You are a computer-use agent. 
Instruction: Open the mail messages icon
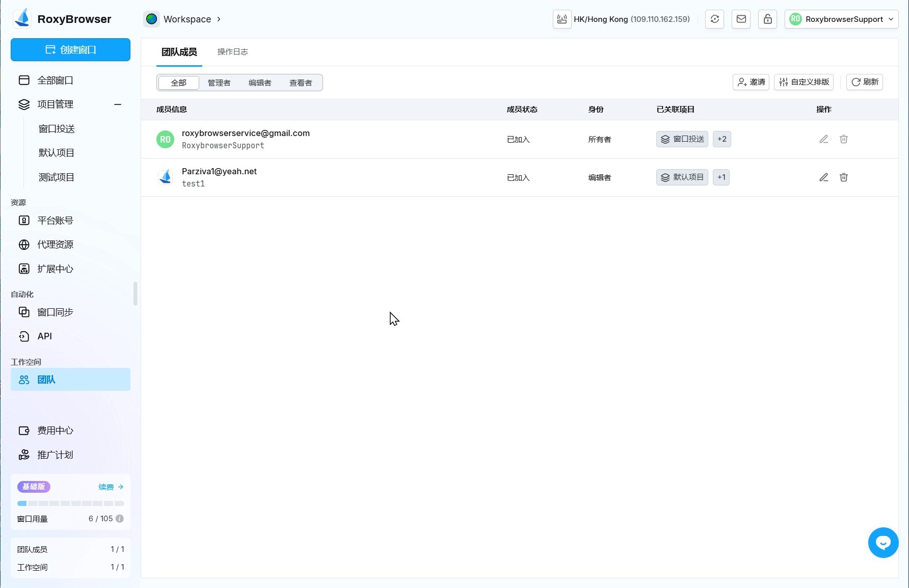coord(741,19)
